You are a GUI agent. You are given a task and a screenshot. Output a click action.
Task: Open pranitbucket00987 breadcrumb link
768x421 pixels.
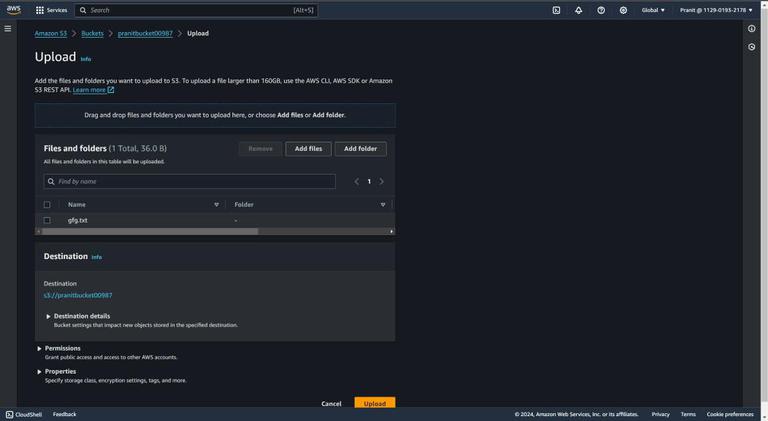[145, 33]
